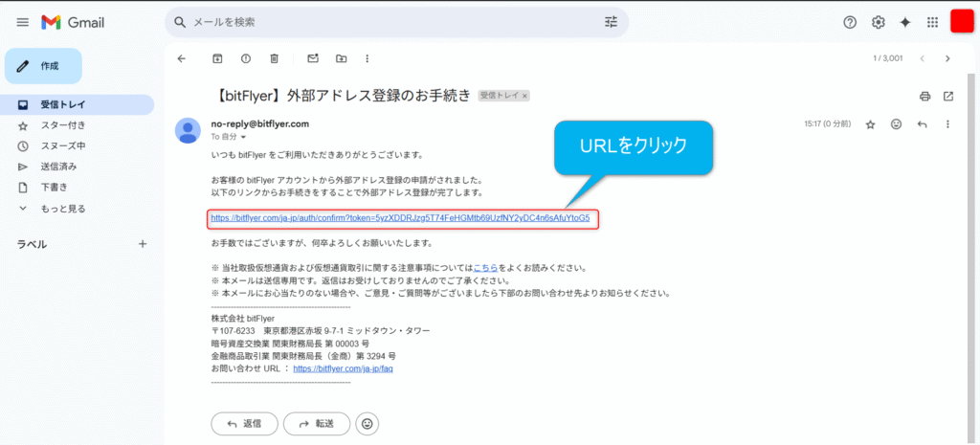Open the こちら link
This screenshot has width=980, height=445.
[485, 268]
